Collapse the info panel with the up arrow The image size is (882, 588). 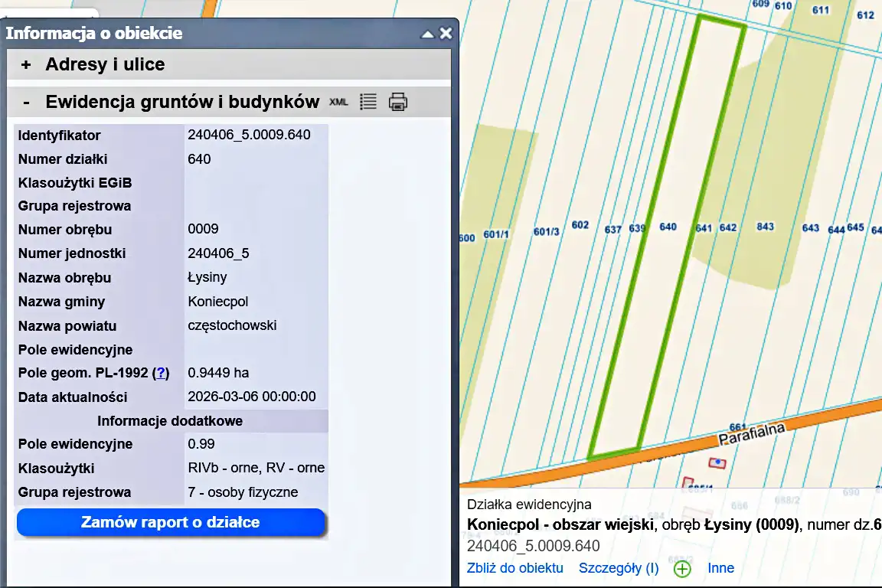(427, 34)
